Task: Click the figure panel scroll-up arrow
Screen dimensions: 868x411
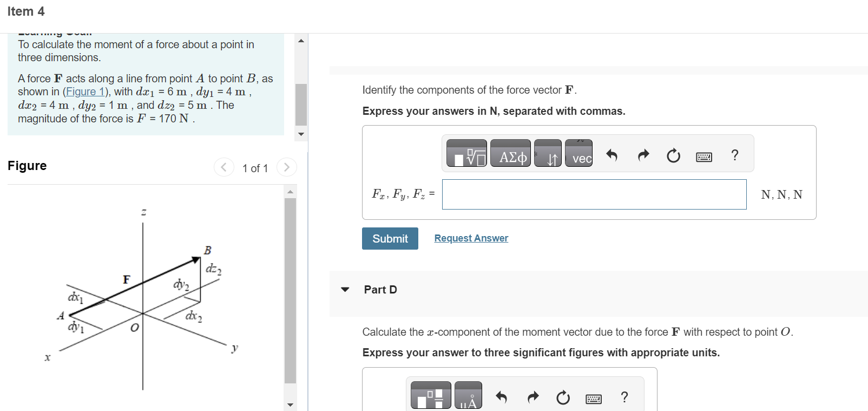Action: (291, 191)
